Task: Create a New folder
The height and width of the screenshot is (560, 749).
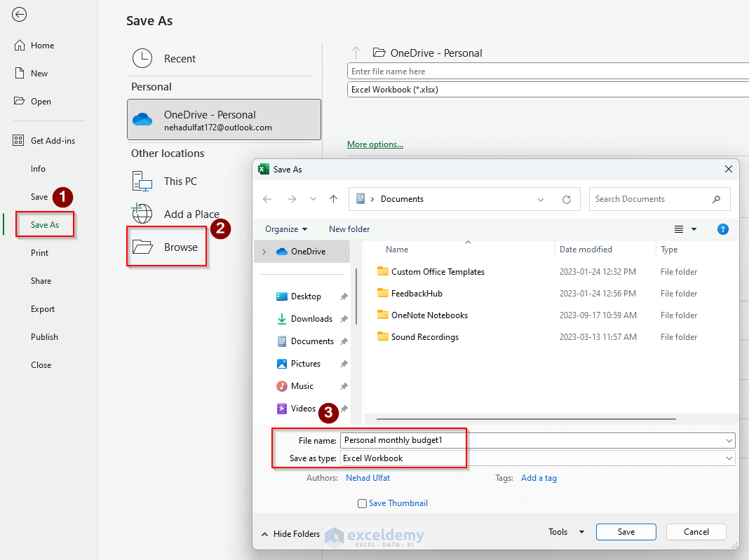Action: (349, 229)
